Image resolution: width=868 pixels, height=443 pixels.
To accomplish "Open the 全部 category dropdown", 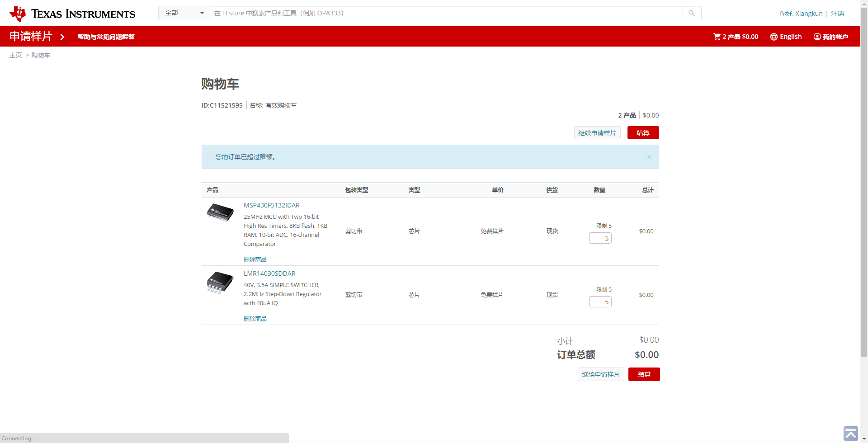I will (184, 13).
